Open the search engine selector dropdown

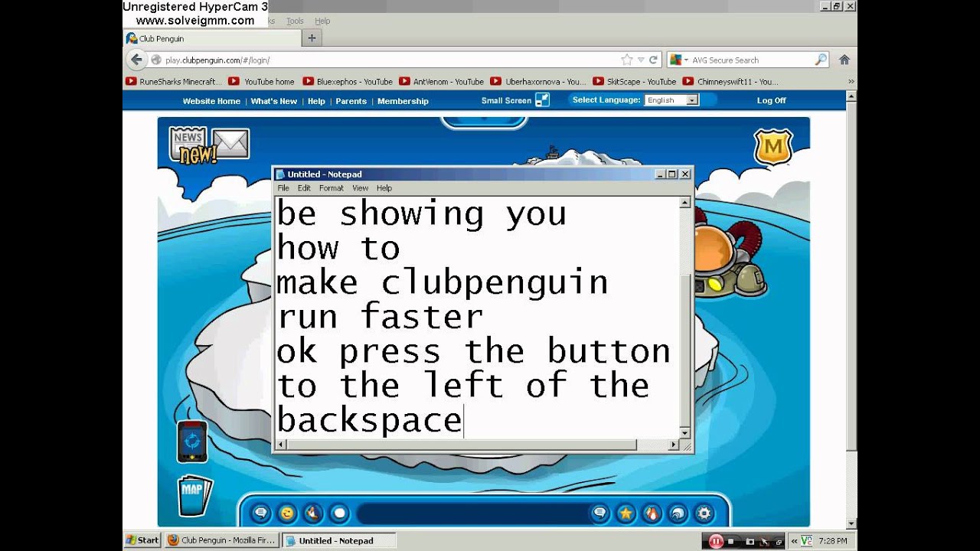[x=678, y=60]
